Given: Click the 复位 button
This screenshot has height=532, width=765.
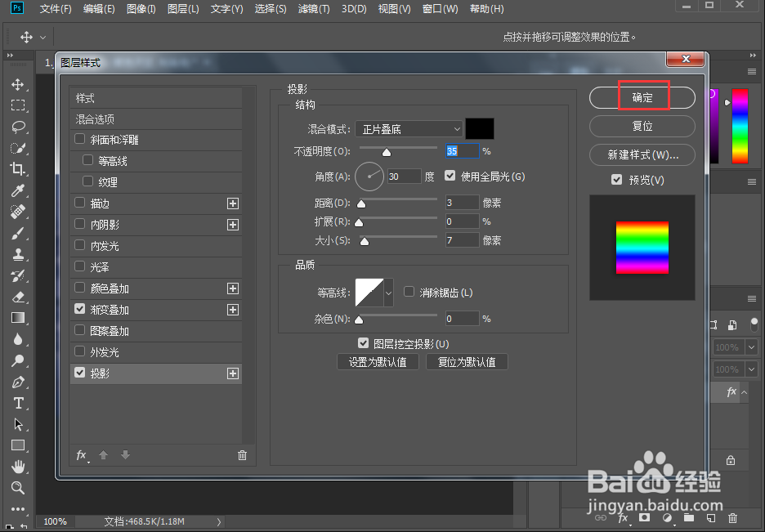Looking at the screenshot, I should pyautogui.click(x=642, y=127).
